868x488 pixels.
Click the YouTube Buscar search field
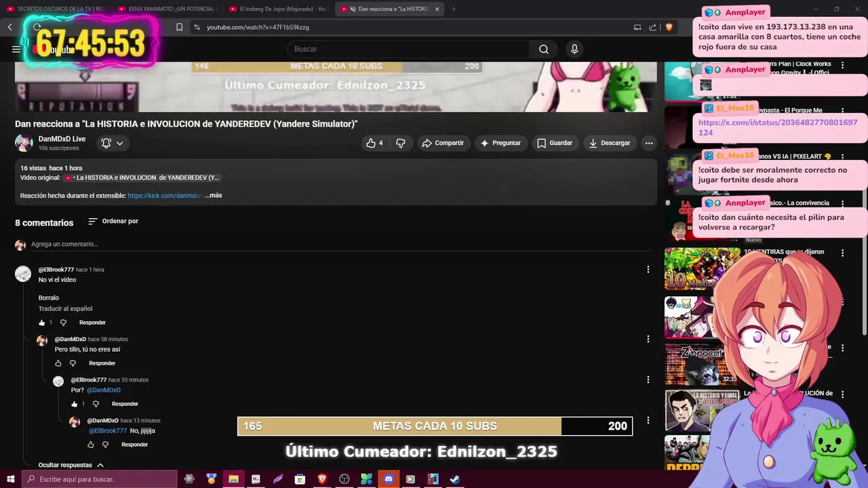[409, 49]
